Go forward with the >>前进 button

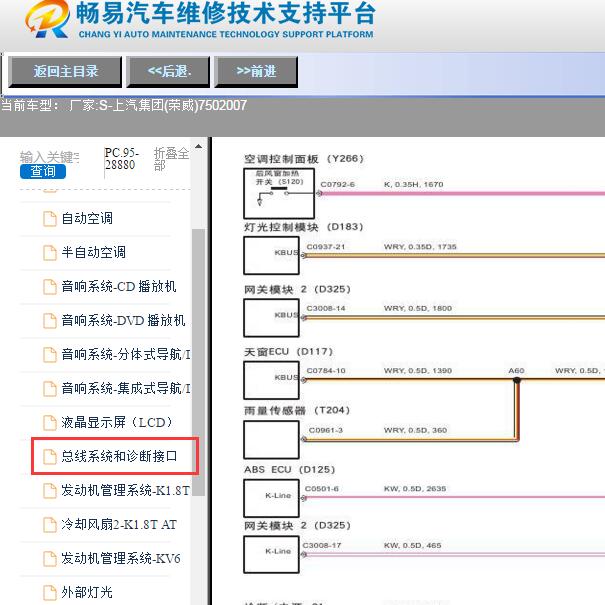[256, 72]
